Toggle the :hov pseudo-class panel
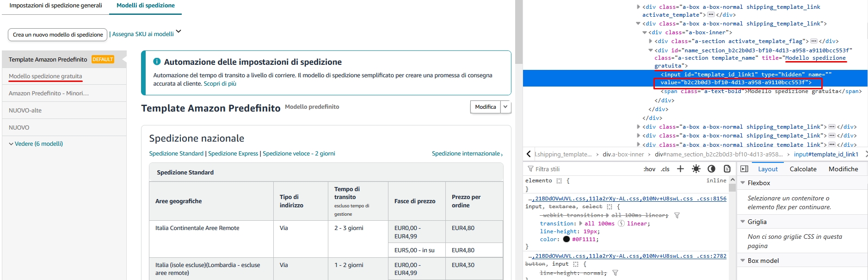The height and width of the screenshot is (280, 868). click(x=649, y=169)
